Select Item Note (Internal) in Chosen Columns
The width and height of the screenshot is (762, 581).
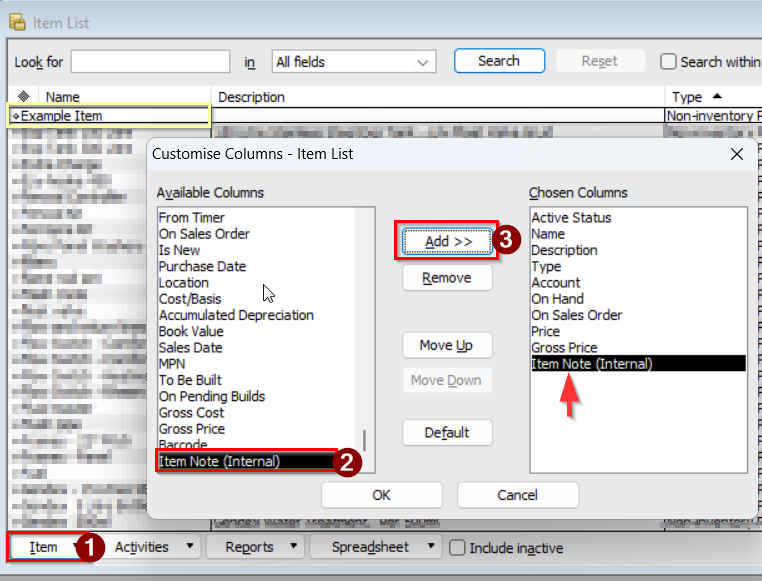coord(639,364)
